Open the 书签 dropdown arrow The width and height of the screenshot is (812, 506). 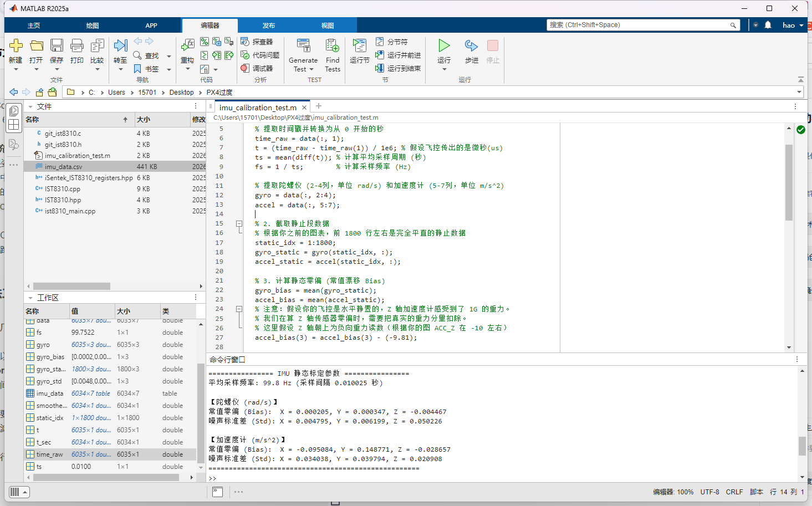[x=169, y=69]
